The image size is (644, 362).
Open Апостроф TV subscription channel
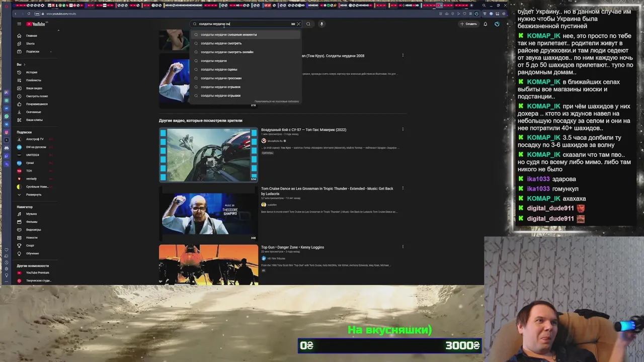point(34,139)
